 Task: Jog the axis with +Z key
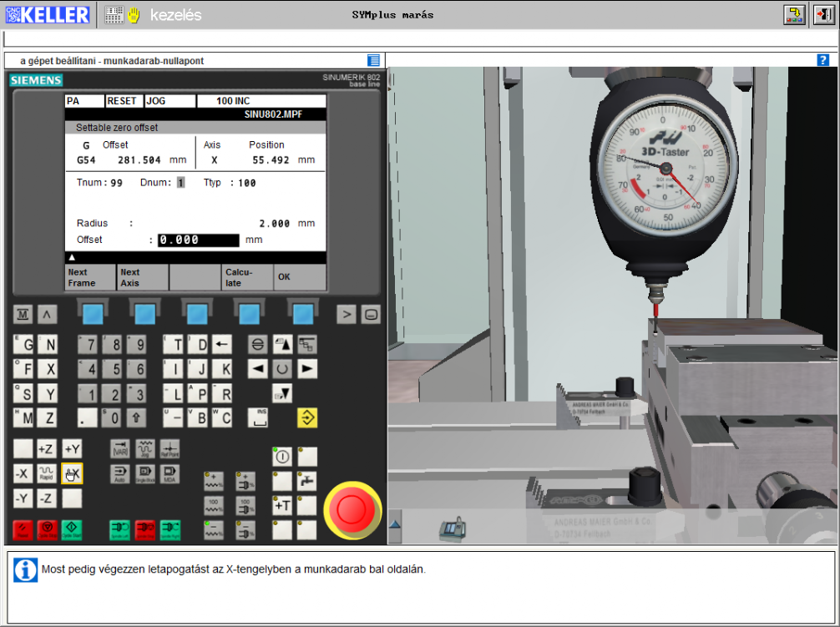pyautogui.click(x=47, y=448)
